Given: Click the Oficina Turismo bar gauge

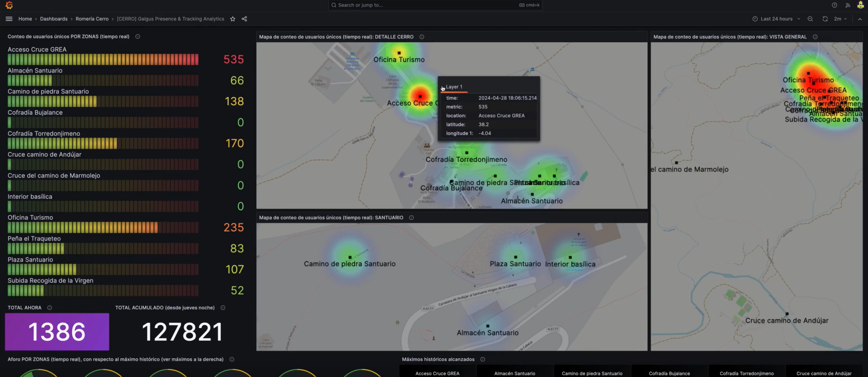Looking at the screenshot, I should click(103, 227).
